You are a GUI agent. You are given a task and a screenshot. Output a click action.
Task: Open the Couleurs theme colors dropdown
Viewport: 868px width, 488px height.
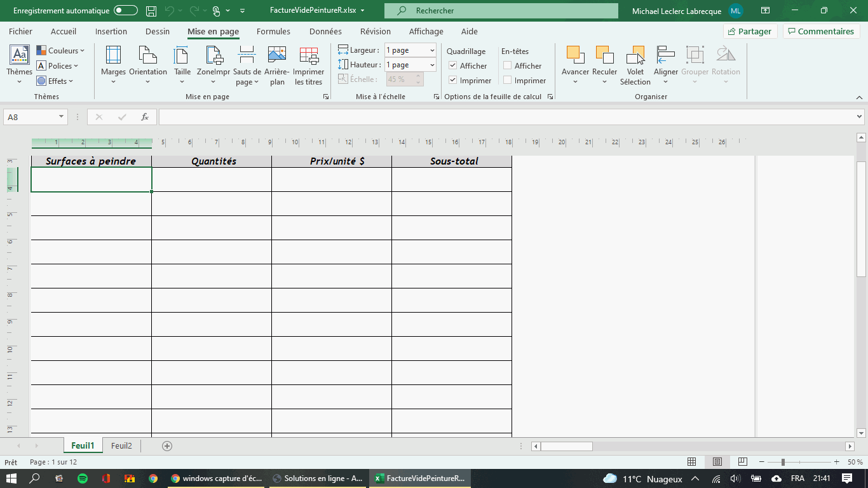pos(60,50)
